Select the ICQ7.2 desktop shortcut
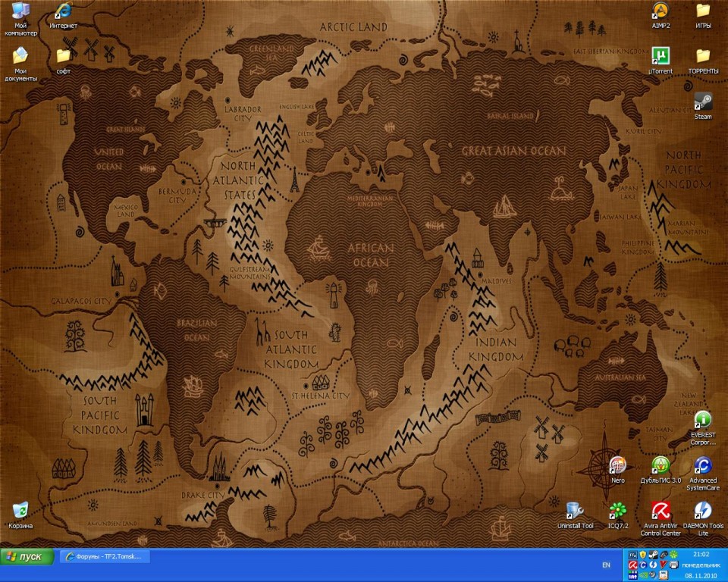Image resolution: width=728 pixels, height=582 pixels. [617, 515]
